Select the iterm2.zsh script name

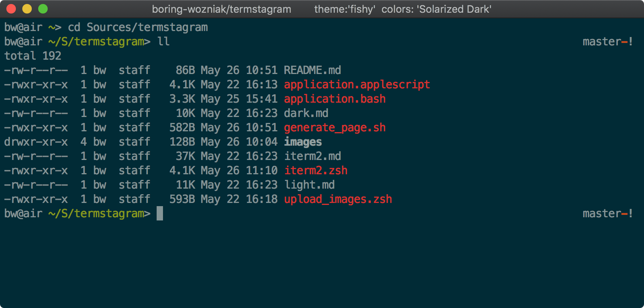click(x=316, y=171)
